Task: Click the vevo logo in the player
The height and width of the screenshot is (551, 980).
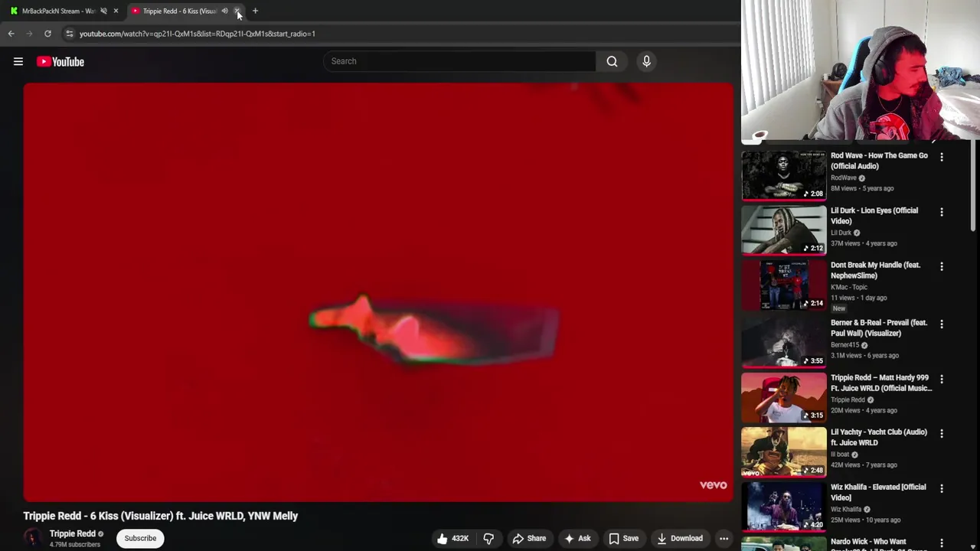Action: (713, 484)
